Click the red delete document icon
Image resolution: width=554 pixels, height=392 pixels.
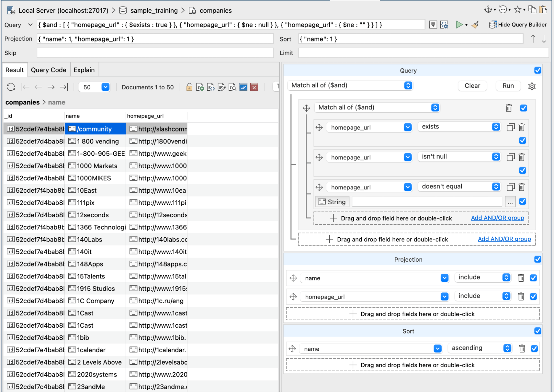click(x=254, y=87)
